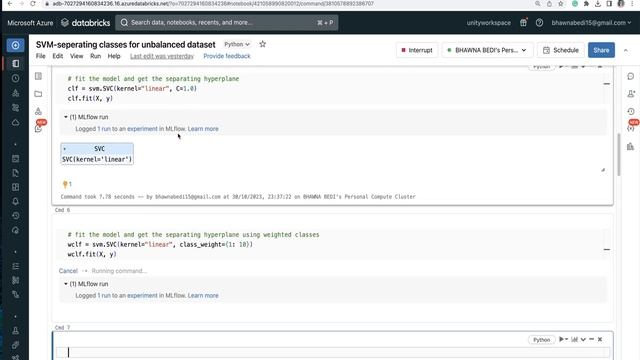Image resolution: width=640 pixels, height=360 pixels.
Task: Open the Recents clock icon in sidebar
Action: click(16, 78)
